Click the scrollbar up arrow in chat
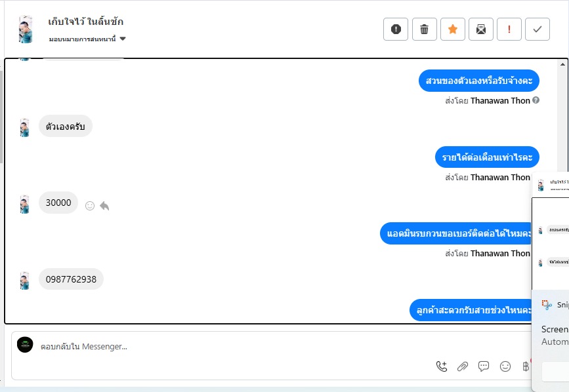 pyautogui.click(x=562, y=64)
